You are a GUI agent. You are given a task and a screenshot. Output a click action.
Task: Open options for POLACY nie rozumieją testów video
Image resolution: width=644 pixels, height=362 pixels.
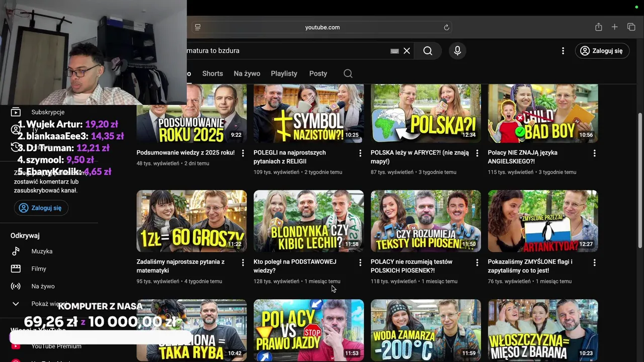tap(477, 262)
